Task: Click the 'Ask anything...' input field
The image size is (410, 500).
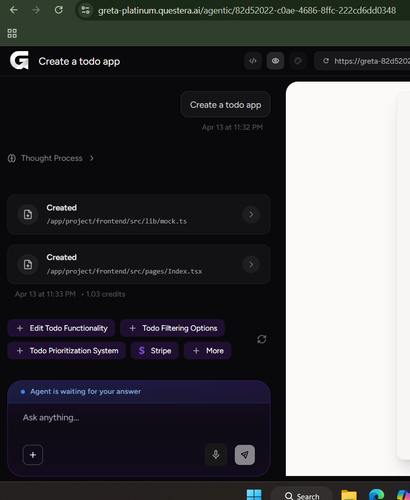Action: [138, 418]
